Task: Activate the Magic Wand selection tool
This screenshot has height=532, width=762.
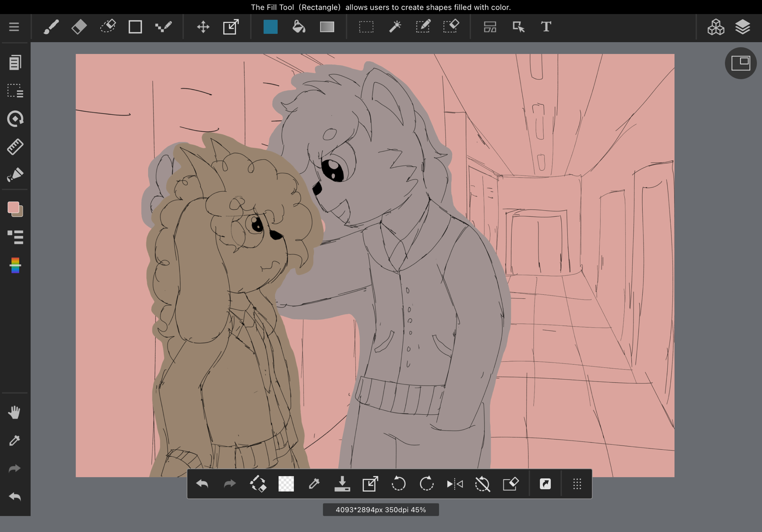Action: pos(395,27)
